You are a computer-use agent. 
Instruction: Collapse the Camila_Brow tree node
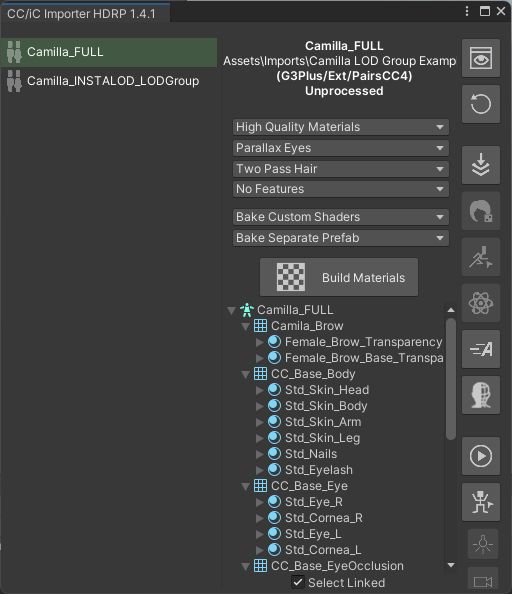click(245, 327)
